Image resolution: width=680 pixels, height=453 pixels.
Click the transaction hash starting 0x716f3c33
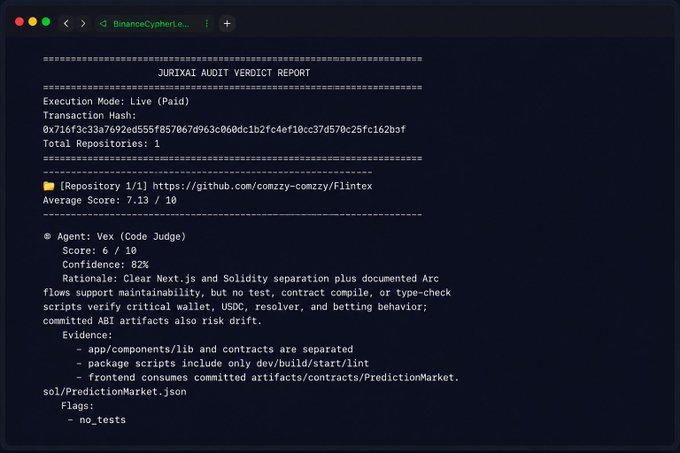pos(224,130)
